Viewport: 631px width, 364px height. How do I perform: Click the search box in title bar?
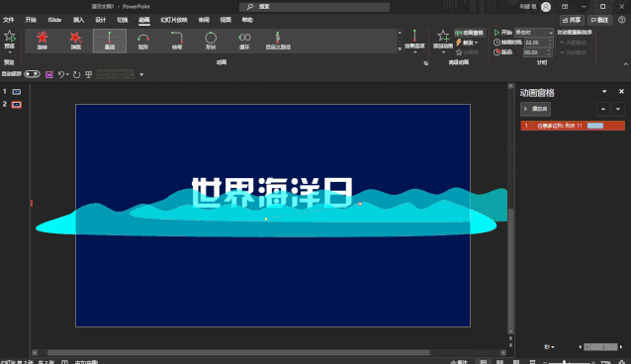click(x=315, y=7)
